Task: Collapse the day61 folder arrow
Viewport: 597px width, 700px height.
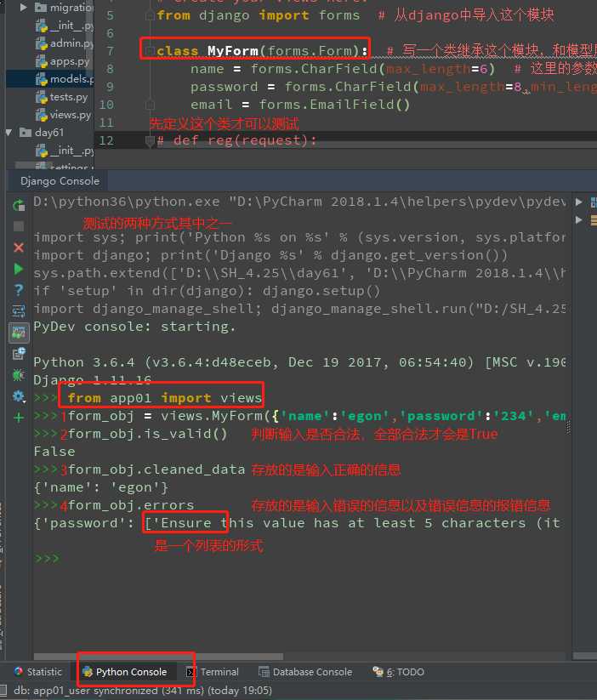Action: coord(9,133)
